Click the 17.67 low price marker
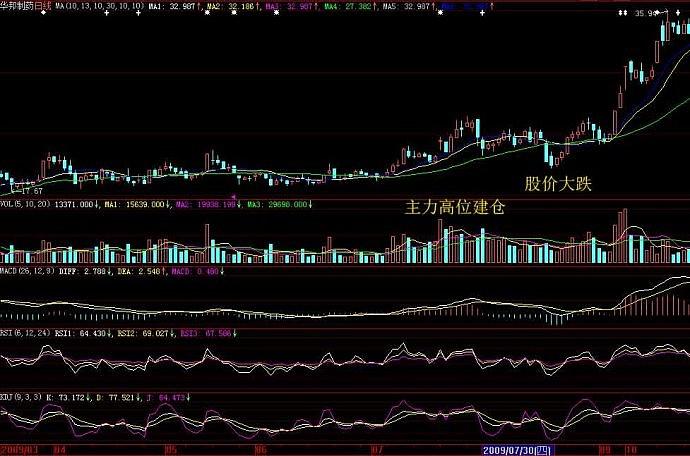Viewport: 690px width, 456px height. pos(32,191)
